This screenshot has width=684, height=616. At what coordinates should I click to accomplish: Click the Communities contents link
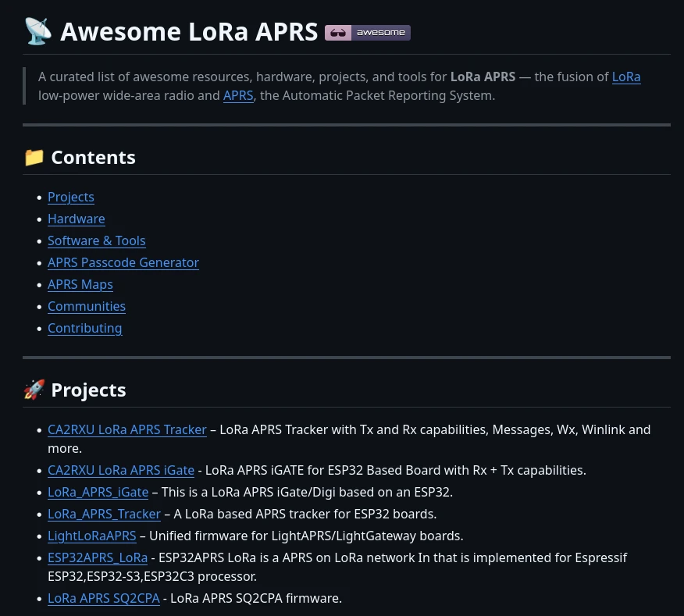(x=87, y=306)
